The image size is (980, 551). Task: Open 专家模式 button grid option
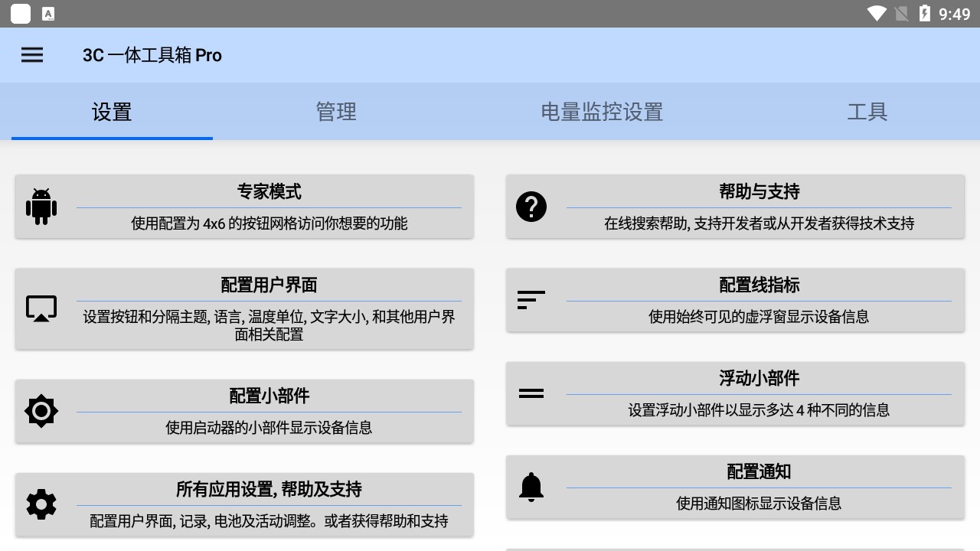[x=244, y=207]
